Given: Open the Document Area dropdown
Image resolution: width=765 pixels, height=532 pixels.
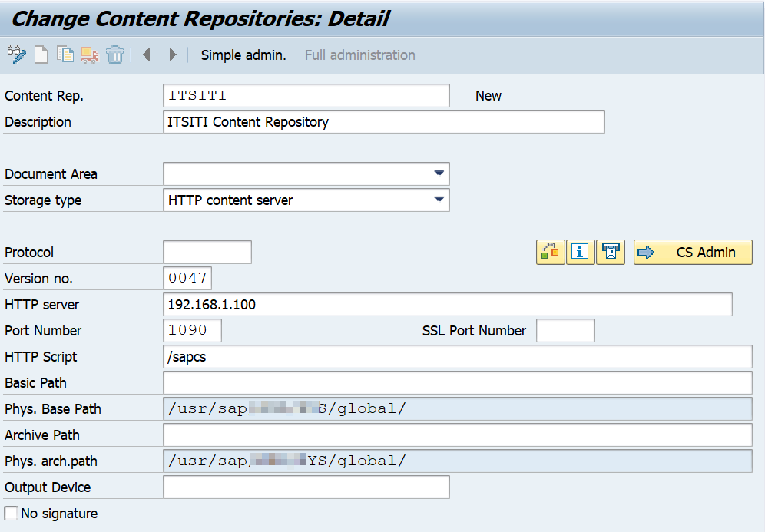Looking at the screenshot, I should 439,173.
